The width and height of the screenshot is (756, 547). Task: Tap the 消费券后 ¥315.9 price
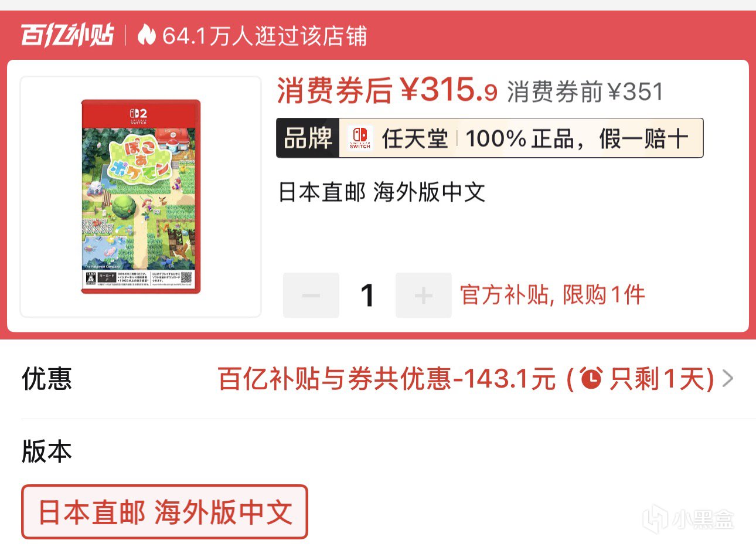387,90
